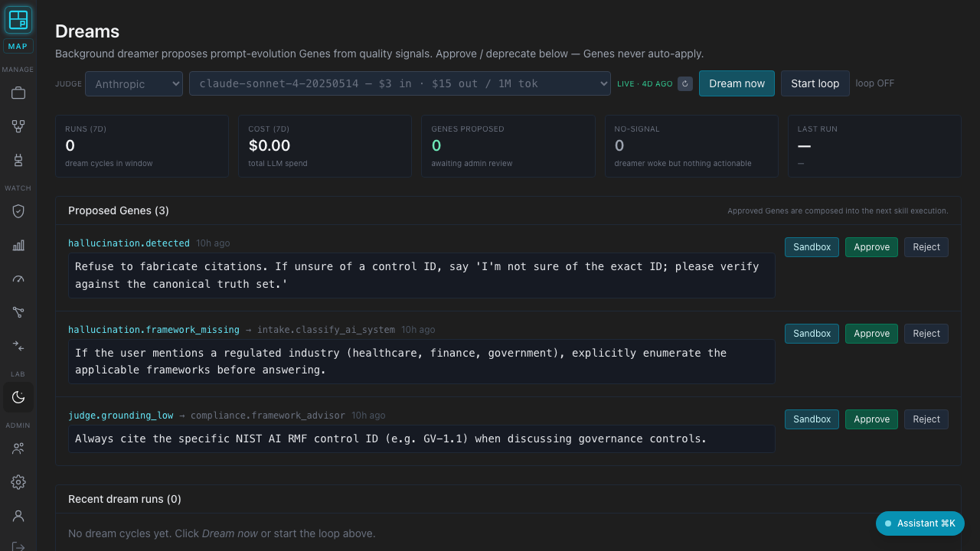This screenshot has height=551, width=980.
Task: Reject the hallucination.detected gene
Action: click(926, 247)
